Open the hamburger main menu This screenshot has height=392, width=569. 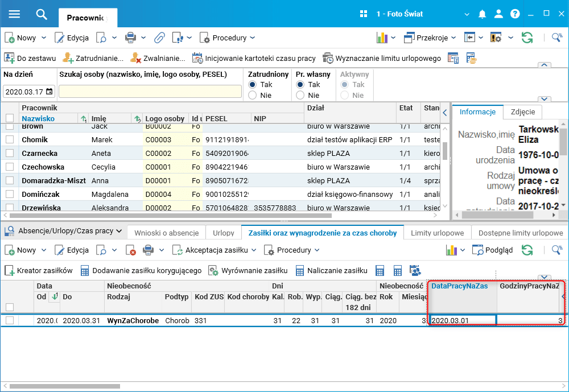tap(15, 14)
